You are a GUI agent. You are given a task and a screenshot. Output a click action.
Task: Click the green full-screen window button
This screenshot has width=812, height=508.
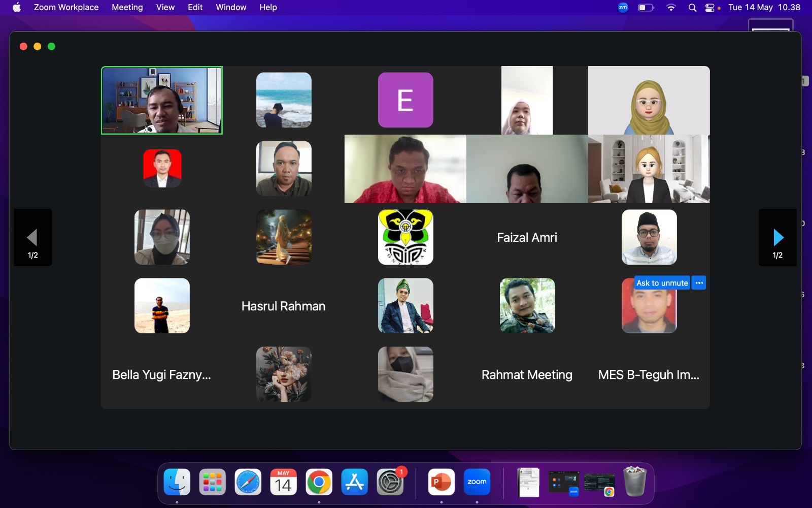pyautogui.click(x=51, y=46)
